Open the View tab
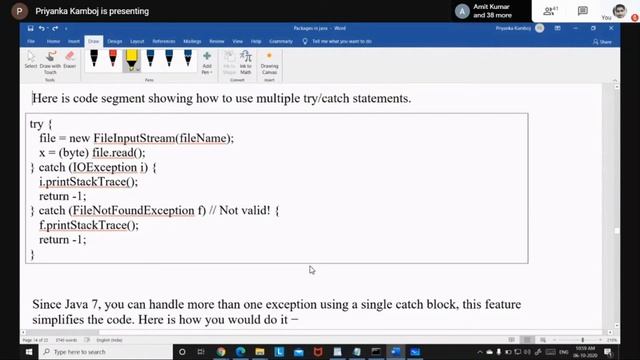The height and width of the screenshot is (360, 640). (x=238, y=41)
